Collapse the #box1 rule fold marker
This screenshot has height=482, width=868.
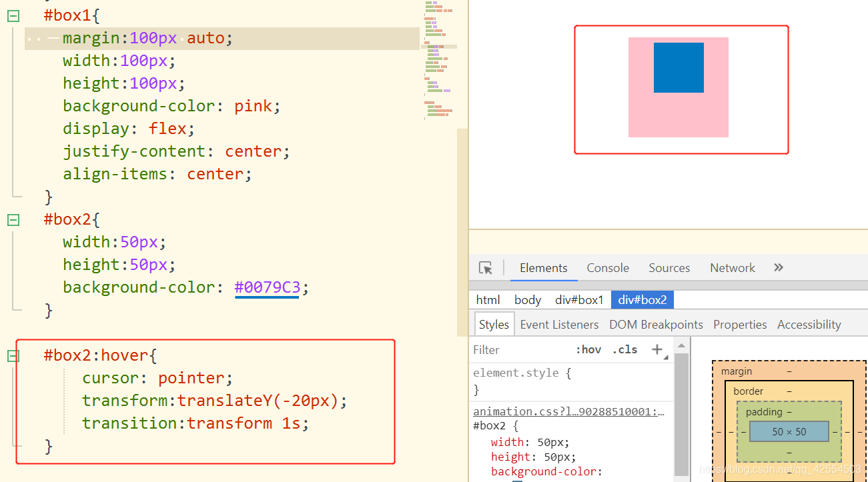pos(13,15)
